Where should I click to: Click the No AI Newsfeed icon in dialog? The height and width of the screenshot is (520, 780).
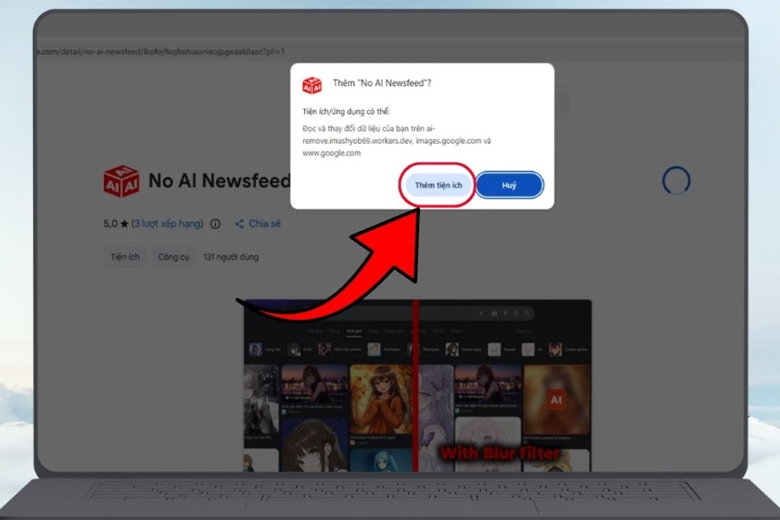tap(312, 85)
